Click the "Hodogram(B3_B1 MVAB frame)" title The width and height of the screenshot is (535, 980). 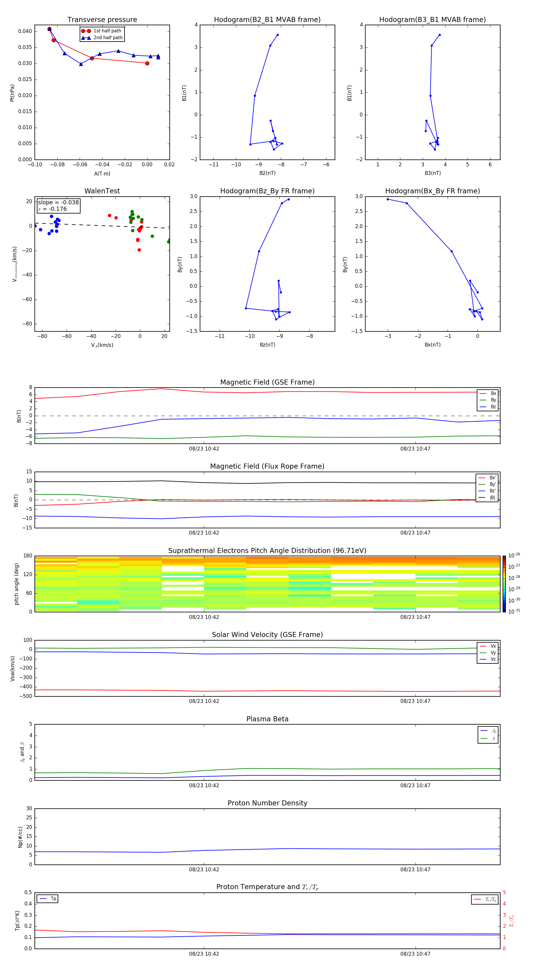(x=432, y=20)
